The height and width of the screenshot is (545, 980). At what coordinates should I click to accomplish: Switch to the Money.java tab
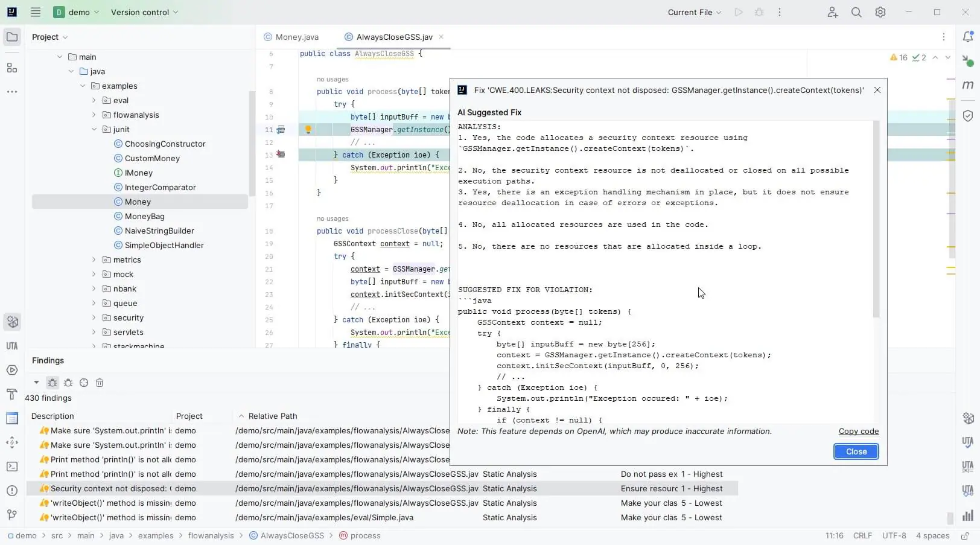pyautogui.click(x=296, y=37)
